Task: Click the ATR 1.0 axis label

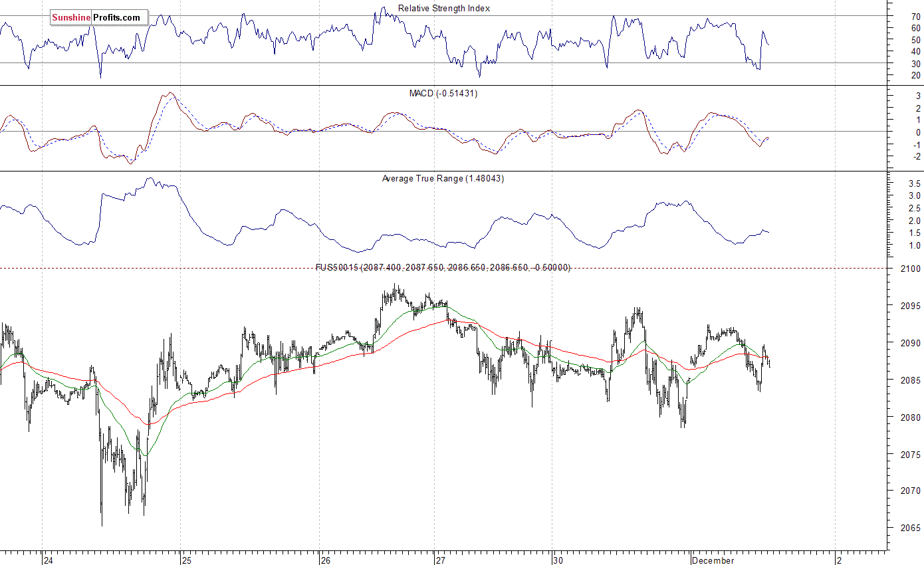Action: coord(914,246)
